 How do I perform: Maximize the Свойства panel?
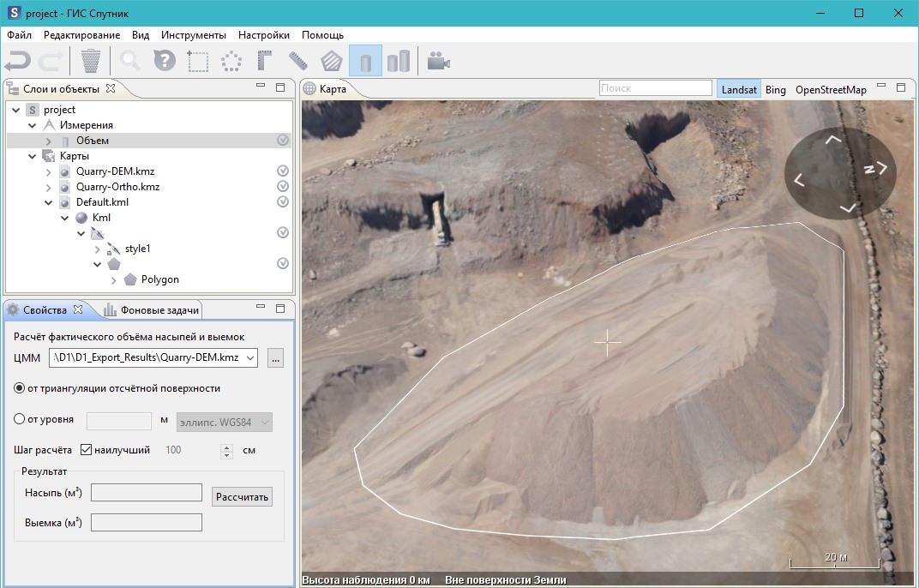[280, 309]
